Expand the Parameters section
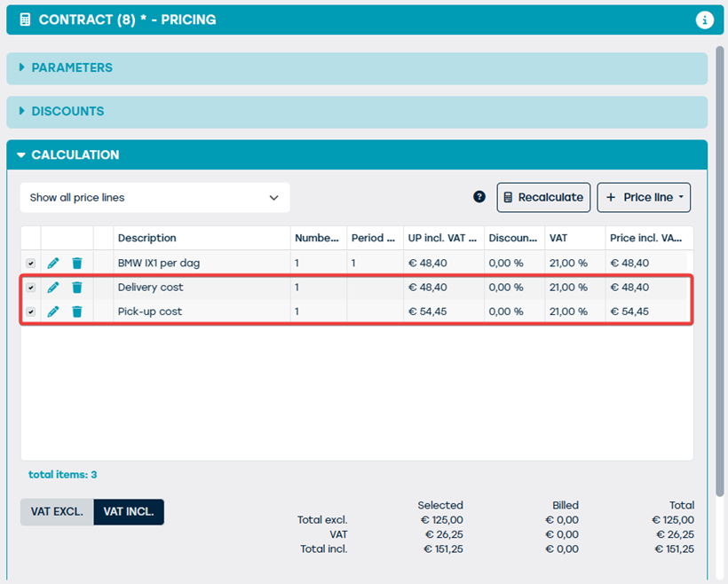 pos(357,68)
